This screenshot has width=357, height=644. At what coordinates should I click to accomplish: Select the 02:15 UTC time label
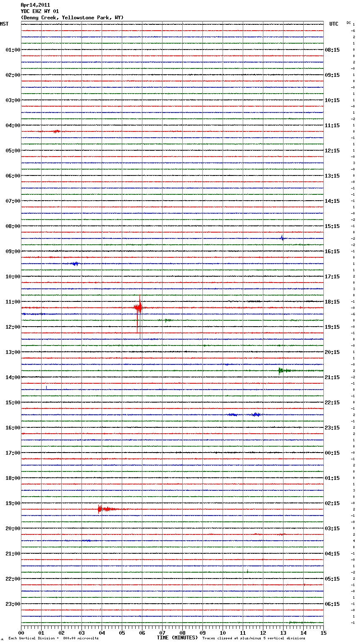click(332, 503)
